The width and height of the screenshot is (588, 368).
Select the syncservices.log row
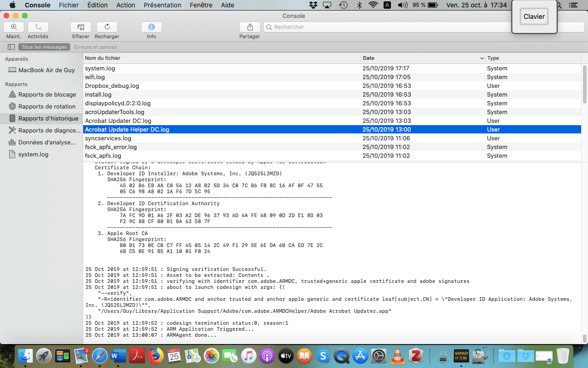click(332, 138)
